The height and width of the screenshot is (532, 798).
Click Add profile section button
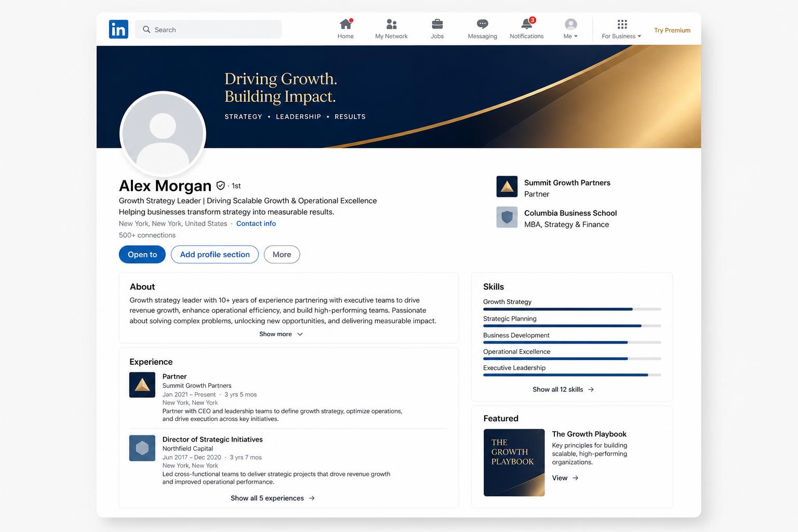(215, 255)
